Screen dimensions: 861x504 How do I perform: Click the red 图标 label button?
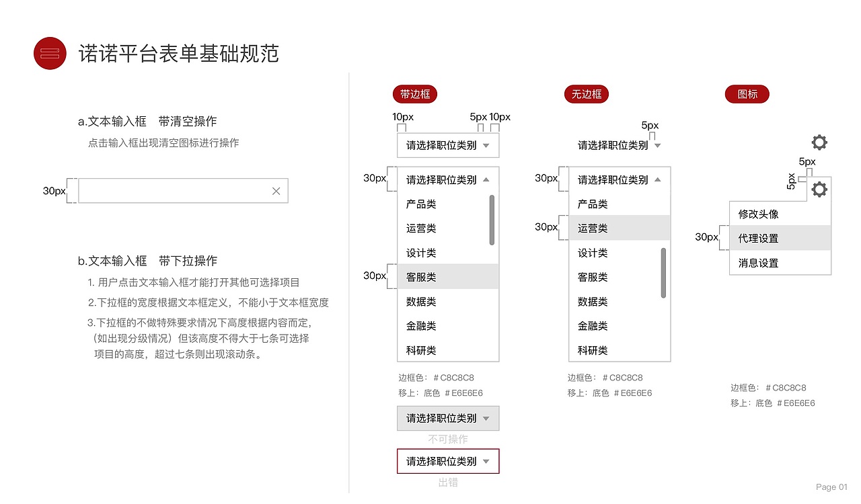pos(747,94)
